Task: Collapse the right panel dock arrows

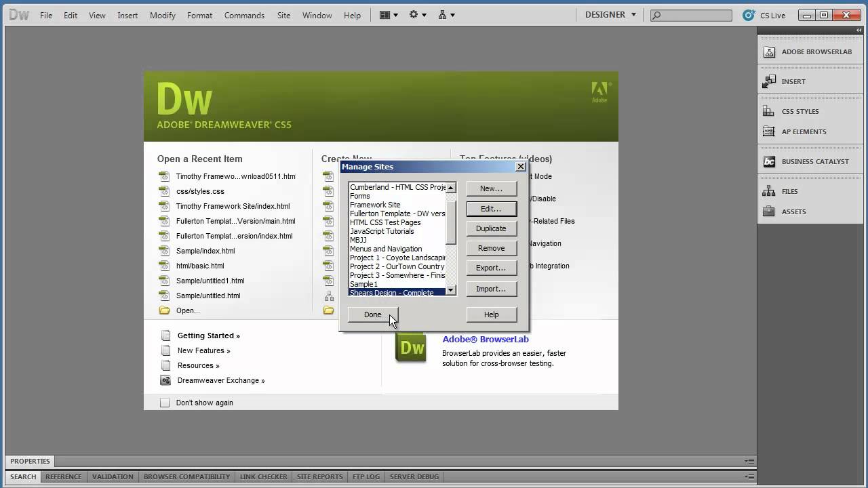Action: (x=859, y=30)
